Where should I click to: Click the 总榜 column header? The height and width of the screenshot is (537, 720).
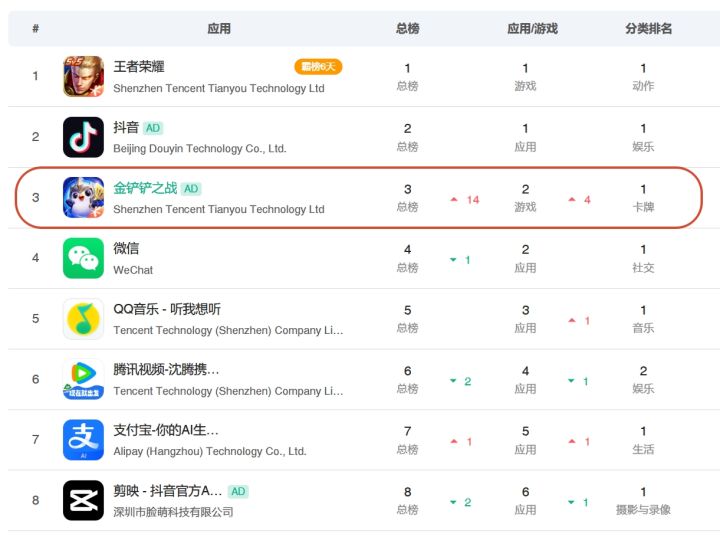[x=407, y=28]
